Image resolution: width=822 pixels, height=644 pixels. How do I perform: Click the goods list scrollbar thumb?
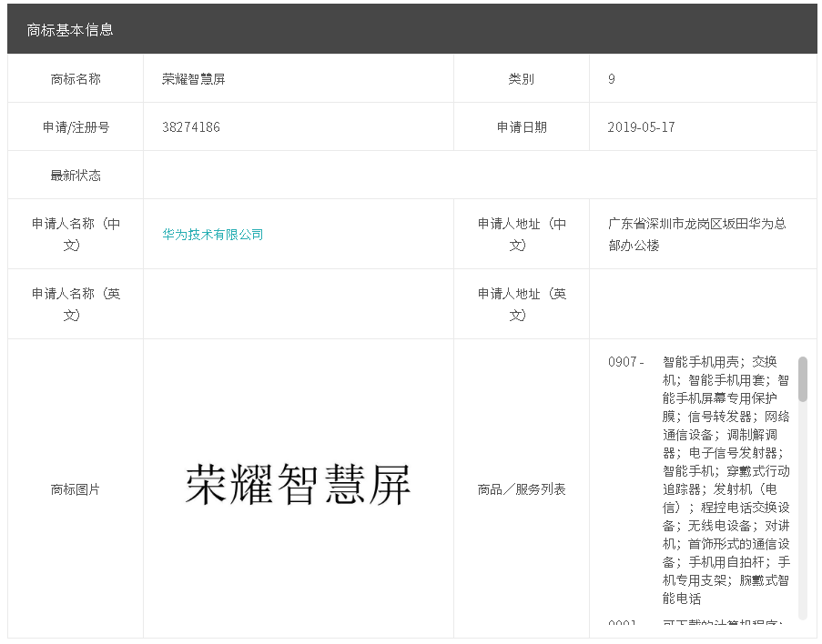(802, 379)
